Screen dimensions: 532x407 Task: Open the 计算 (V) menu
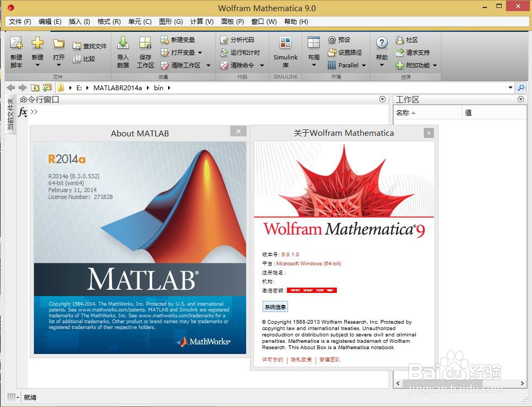coord(202,22)
